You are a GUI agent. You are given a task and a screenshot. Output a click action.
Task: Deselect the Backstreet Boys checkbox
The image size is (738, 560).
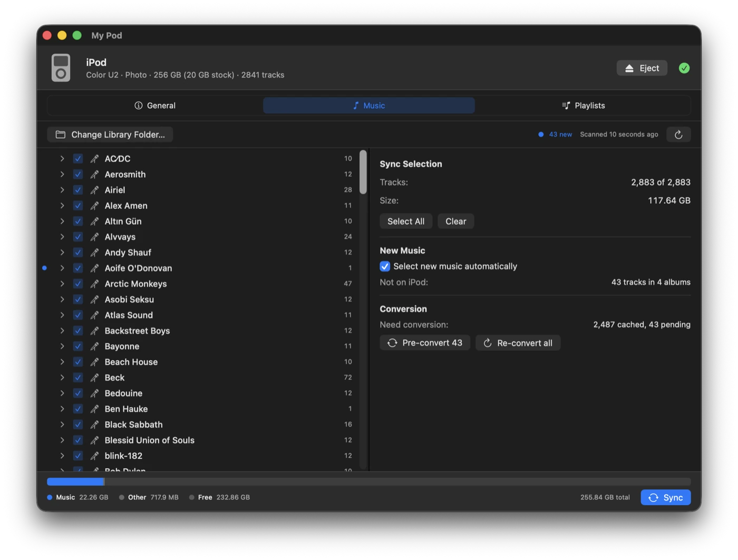(78, 331)
